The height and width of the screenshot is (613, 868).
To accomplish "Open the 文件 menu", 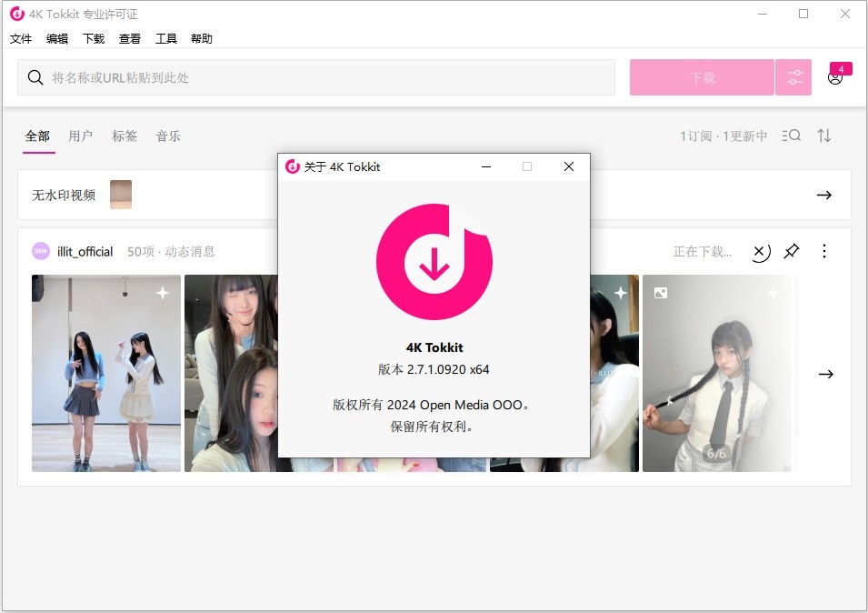I will coord(21,39).
